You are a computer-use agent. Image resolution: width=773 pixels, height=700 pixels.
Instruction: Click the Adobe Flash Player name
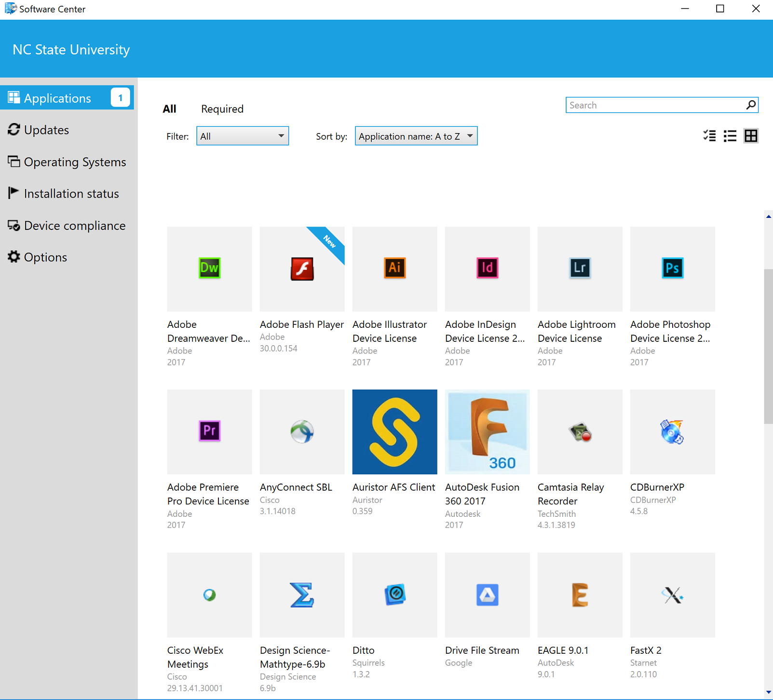[x=302, y=324]
